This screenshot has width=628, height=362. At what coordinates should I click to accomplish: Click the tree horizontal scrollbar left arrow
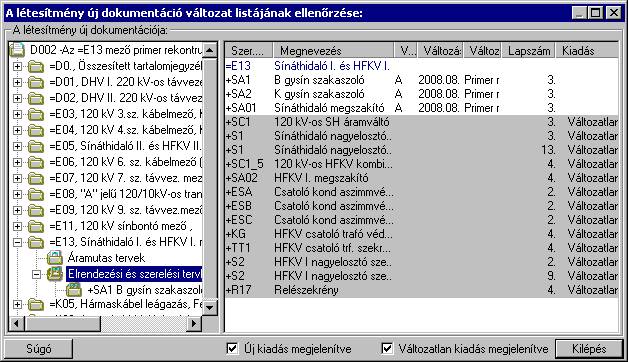click(x=16, y=323)
